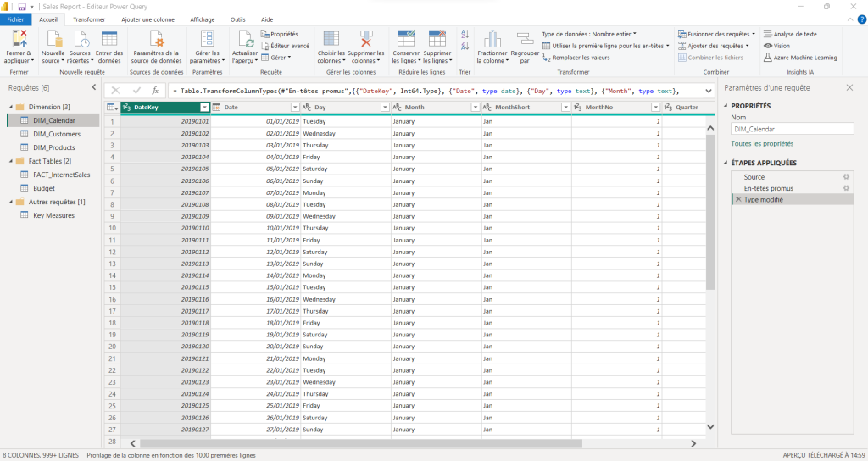This screenshot has height=461, width=868.
Task: Click the table menu icon in grid corner
Action: 112,108
